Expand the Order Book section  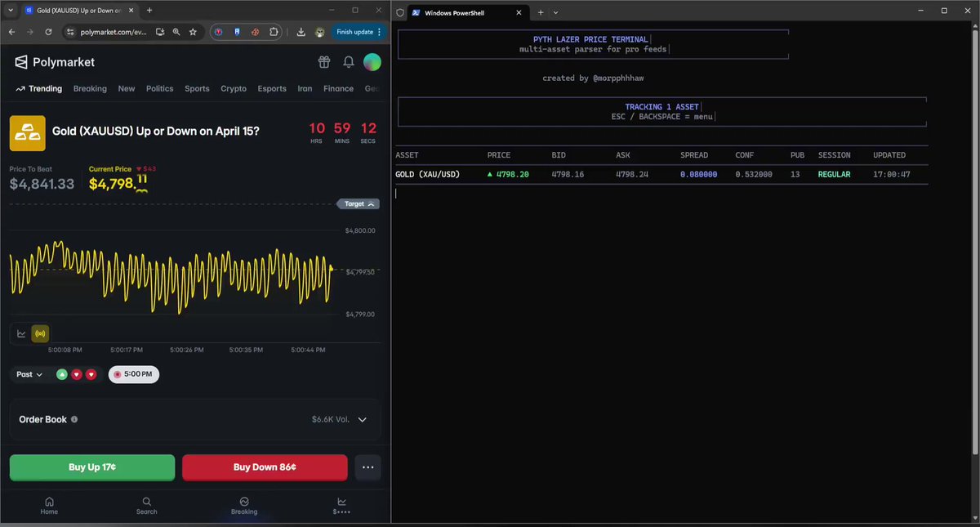pyautogui.click(x=363, y=419)
